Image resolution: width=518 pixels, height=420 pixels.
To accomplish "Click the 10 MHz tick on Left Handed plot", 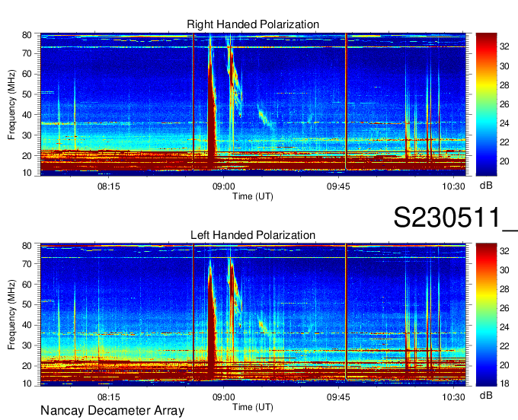I will (x=27, y=383).
